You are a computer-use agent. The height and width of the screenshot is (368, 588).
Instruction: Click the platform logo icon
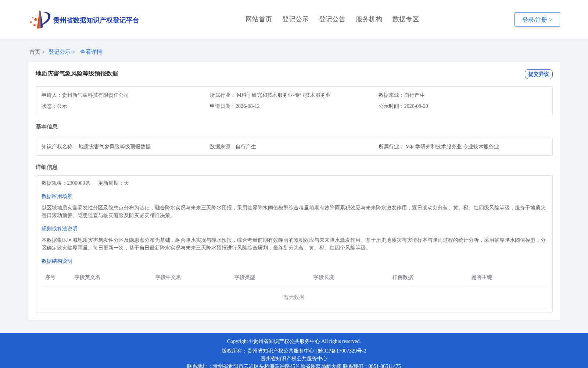point(40,20)
